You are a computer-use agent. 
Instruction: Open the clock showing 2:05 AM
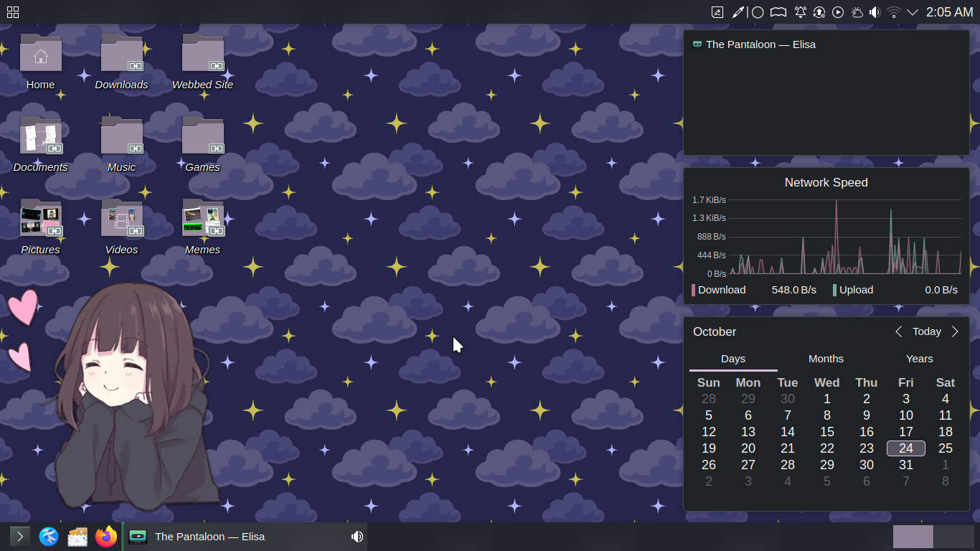click(949, 12)
